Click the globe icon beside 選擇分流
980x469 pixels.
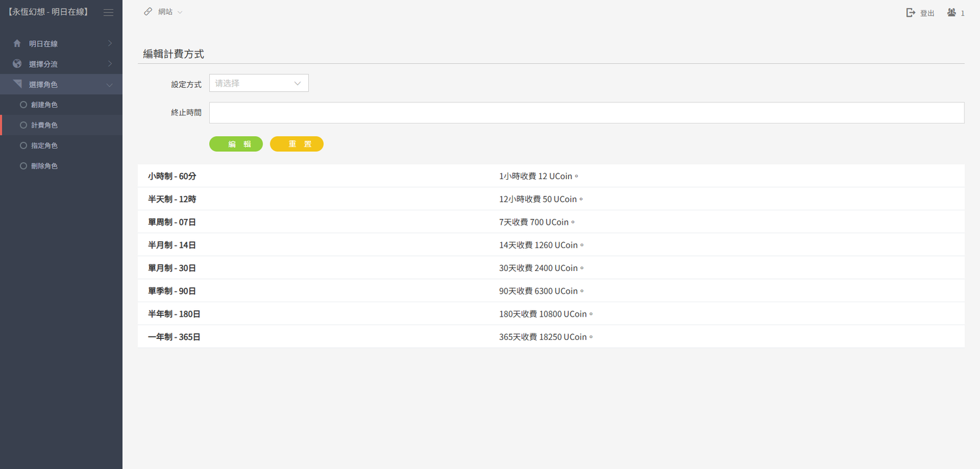(18, 64)
